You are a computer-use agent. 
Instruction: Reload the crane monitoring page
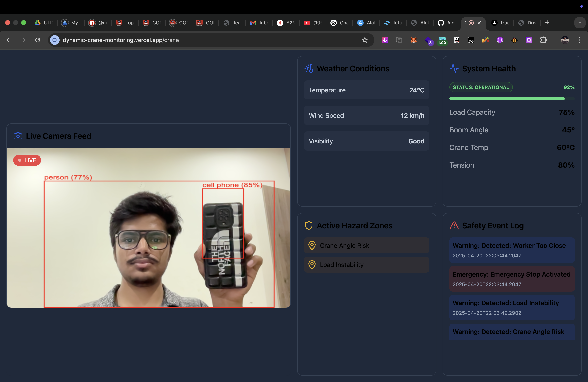(x=38, y=40)
